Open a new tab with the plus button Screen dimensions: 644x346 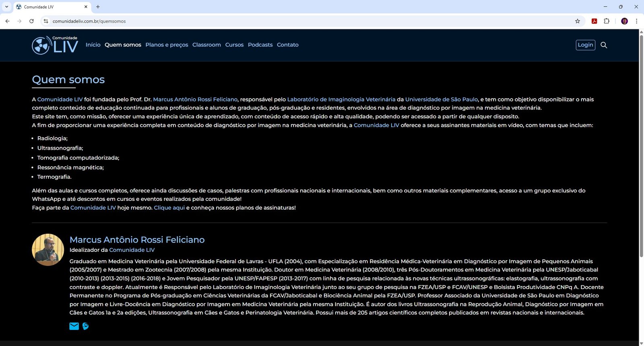98,7
